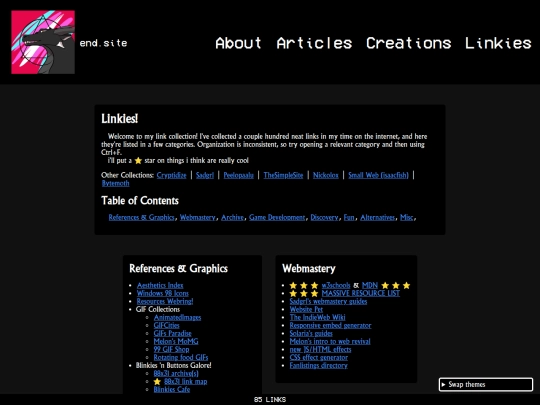Click the Webmastery section heading
This screenshot has height=405, width=540.
309,268
